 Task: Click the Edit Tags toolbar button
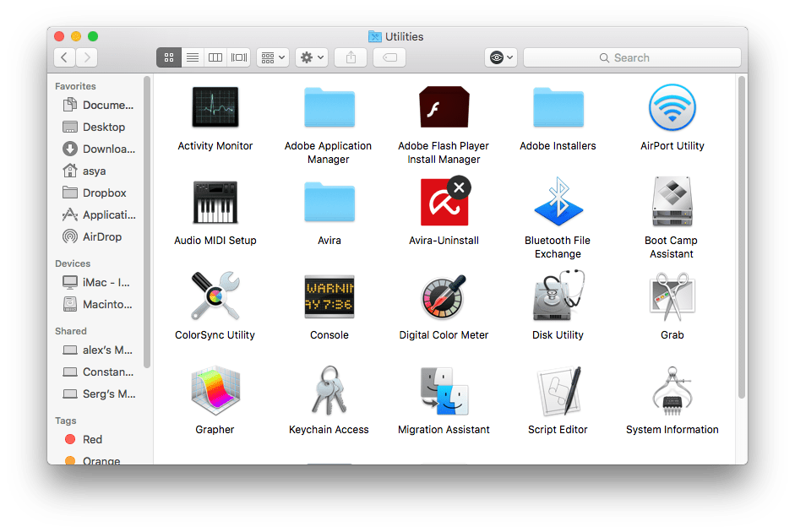click(389, 57)
